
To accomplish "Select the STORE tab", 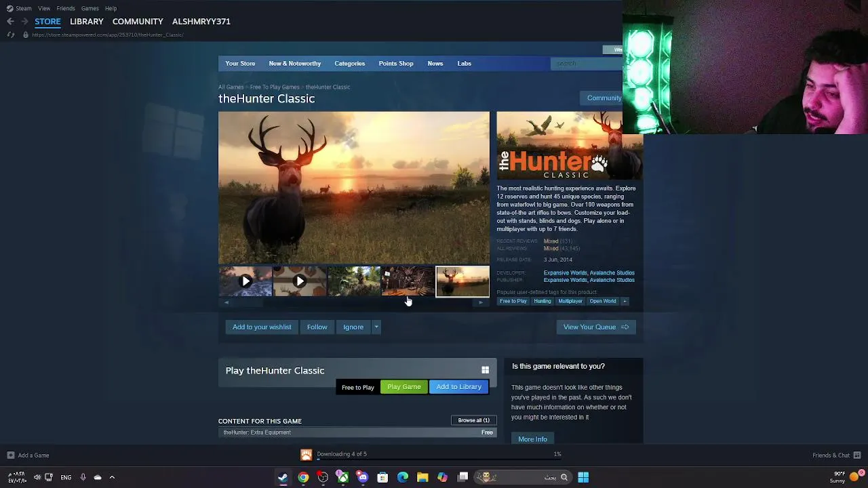I will point(47,22).
